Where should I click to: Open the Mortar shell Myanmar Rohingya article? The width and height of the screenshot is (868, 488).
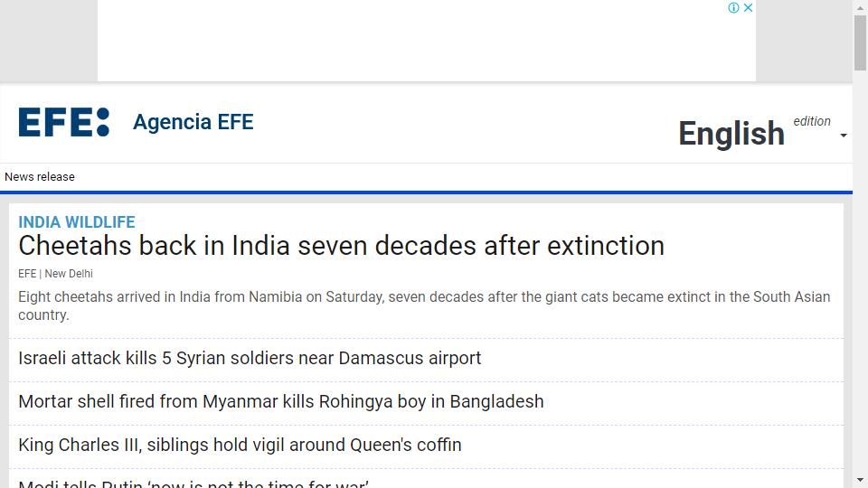click(280, 401)
